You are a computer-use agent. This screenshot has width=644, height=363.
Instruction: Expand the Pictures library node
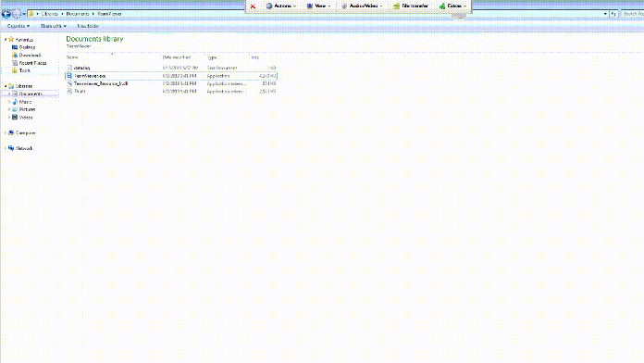click(9, 110)
